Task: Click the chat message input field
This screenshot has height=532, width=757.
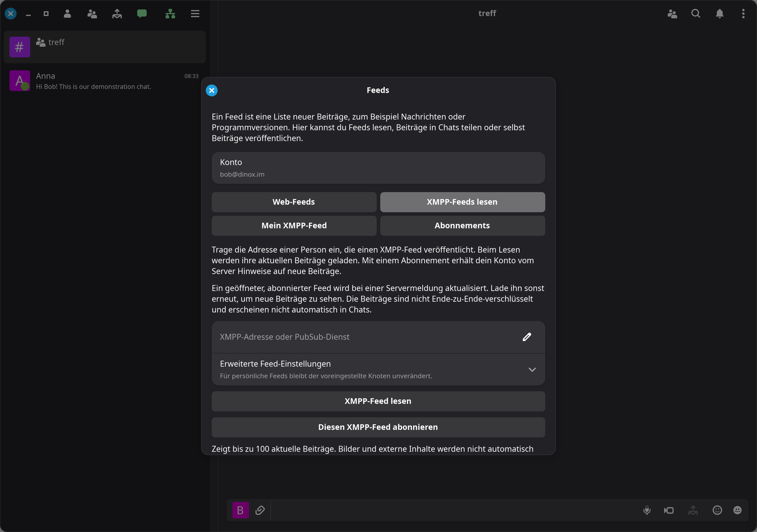Action: point(455,510)
